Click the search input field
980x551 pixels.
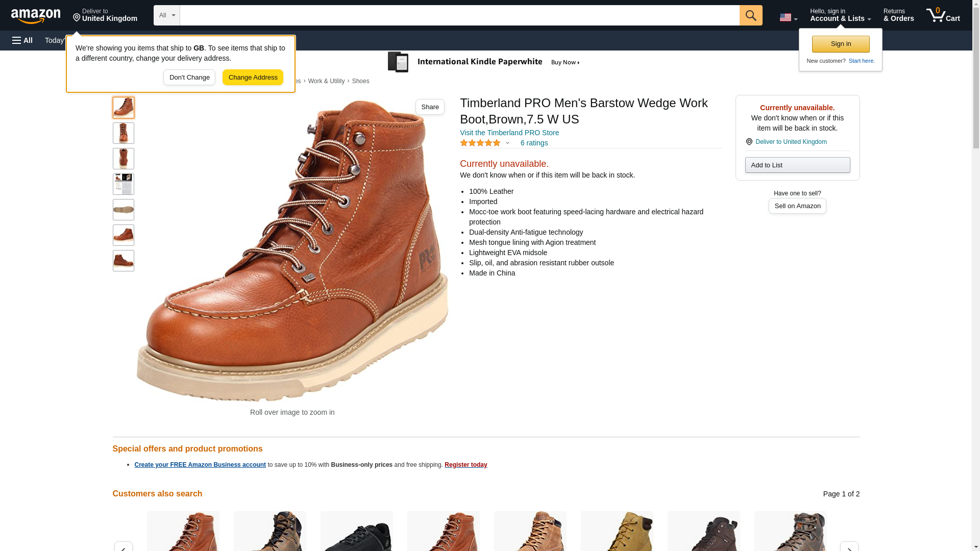click(x=459, y=15)
